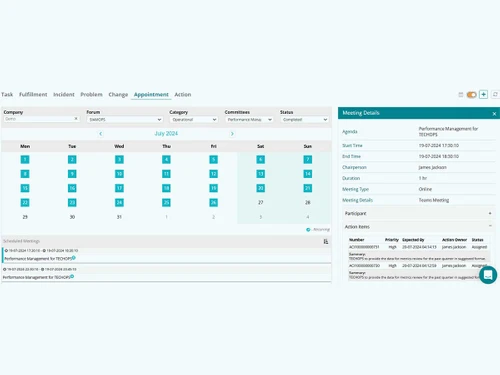Select calendar day 25

click(x=166, y=202)
